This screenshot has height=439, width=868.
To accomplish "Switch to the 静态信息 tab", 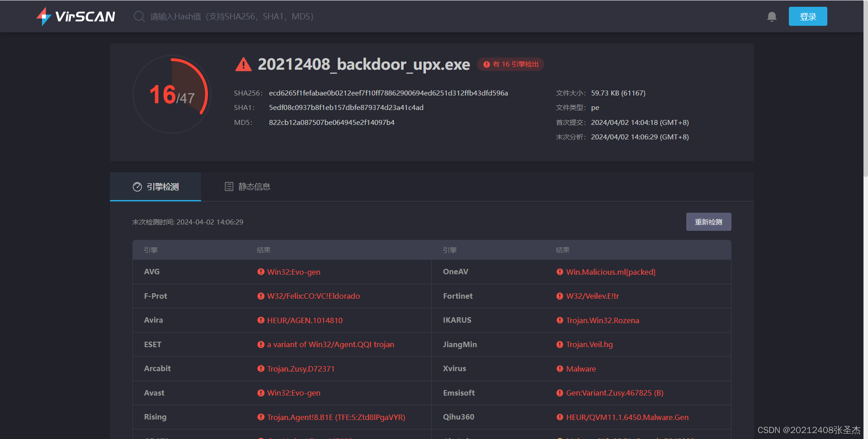I will click(247, 186).
